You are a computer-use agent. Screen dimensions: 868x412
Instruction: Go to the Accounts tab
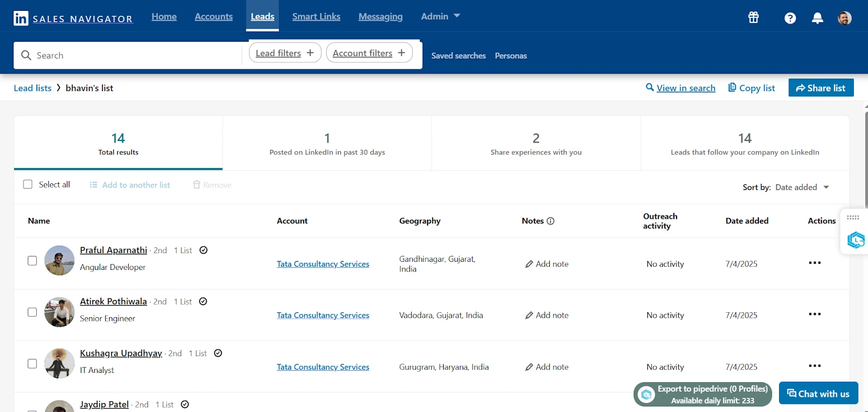pyautogui.click(x=214, y=16)
